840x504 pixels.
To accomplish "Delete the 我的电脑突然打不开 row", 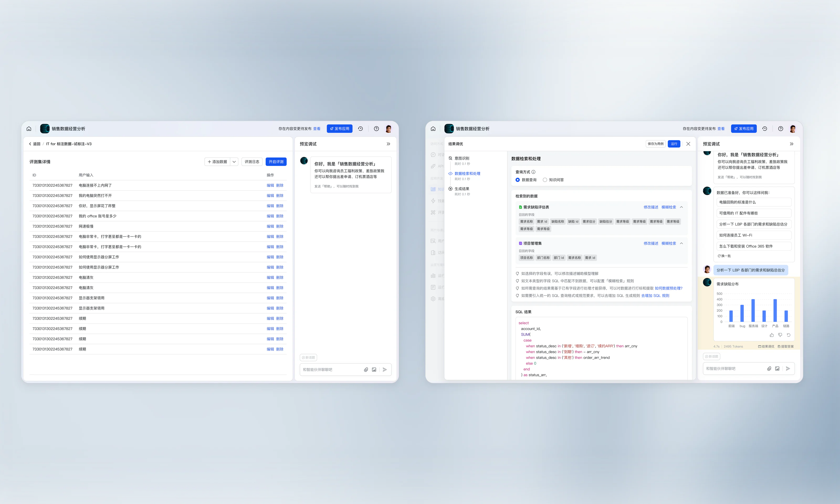I will (x=280, y=196).
